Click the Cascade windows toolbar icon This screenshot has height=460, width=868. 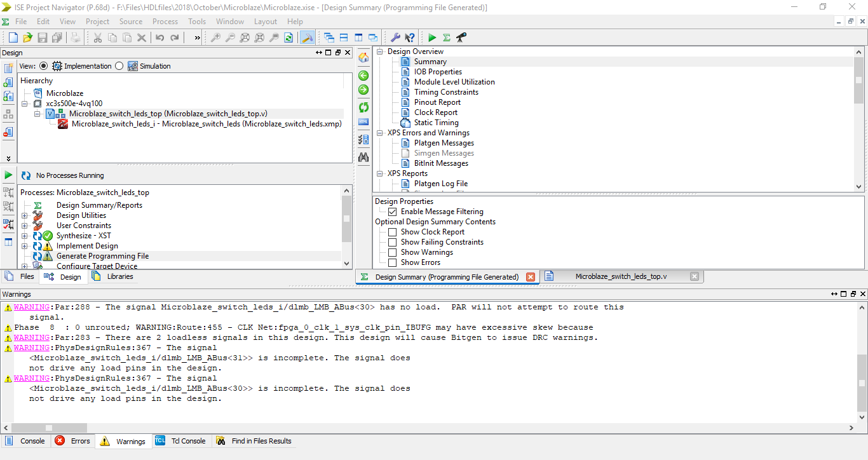329,37
